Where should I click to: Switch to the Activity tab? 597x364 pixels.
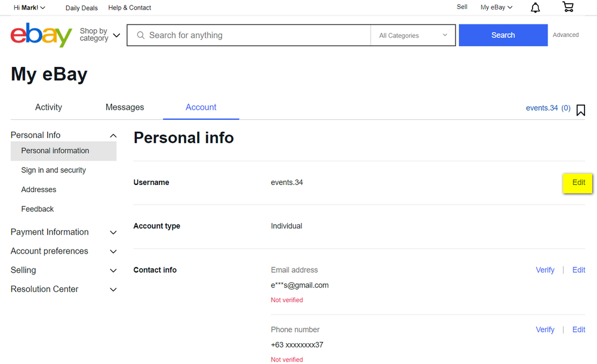(48, 107)
